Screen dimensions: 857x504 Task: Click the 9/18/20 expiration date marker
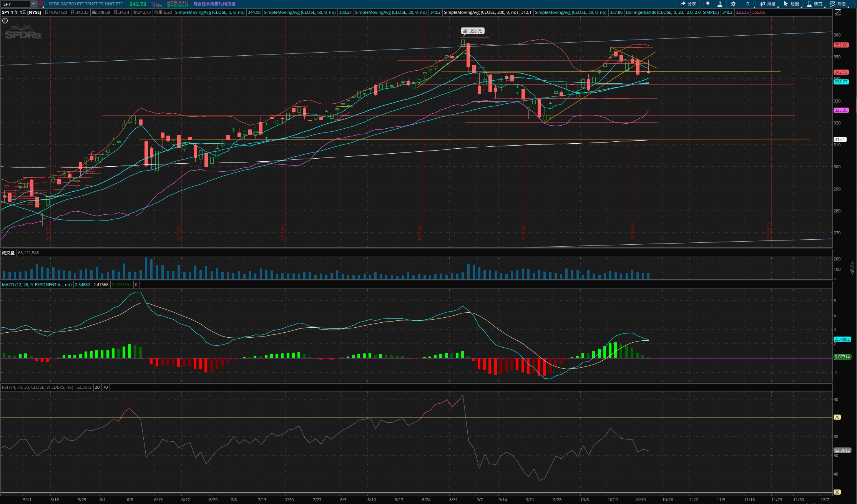523,233
